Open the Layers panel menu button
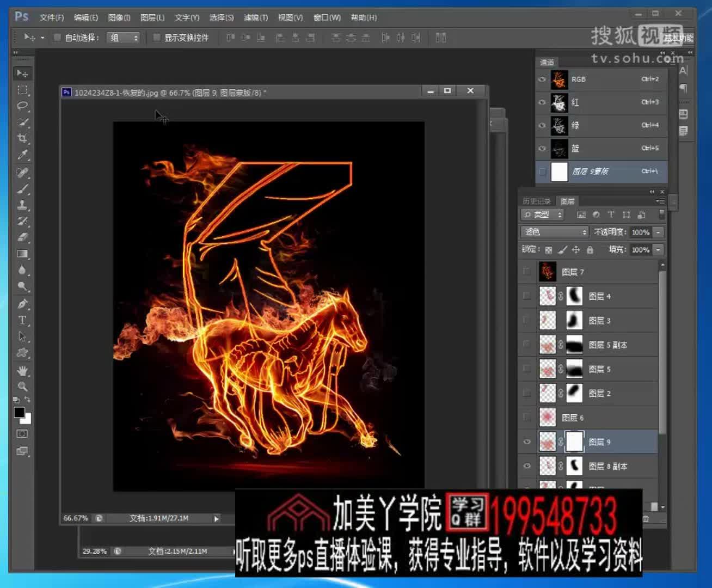 660,200
